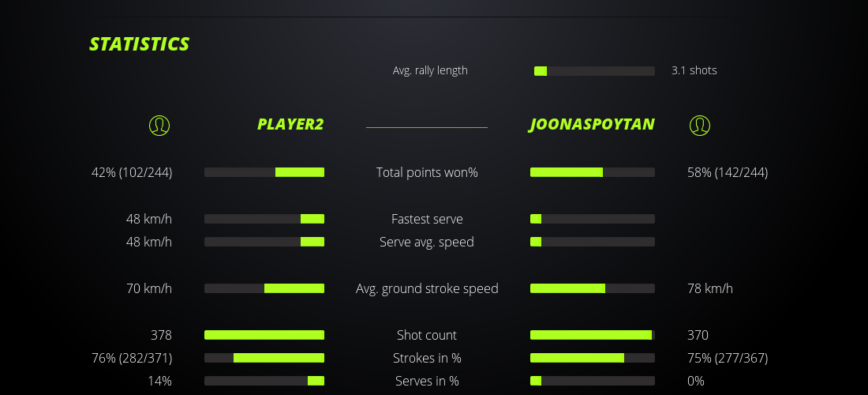The image size is (868, 395).
Task: Click the Avg. ground stroke speed label
Action: [x=427, y=288]
